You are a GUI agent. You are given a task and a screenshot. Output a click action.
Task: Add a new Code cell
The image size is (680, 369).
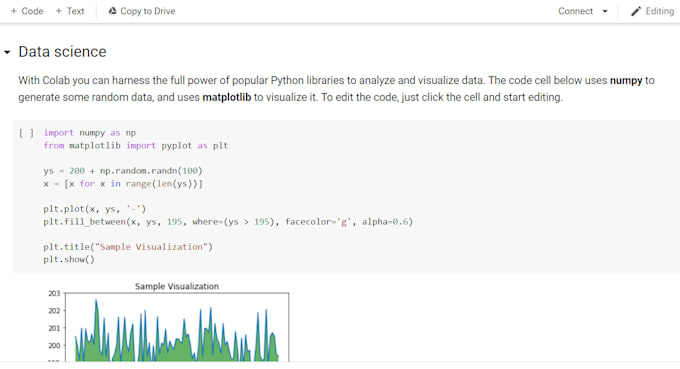pyautogui.click(x=26, y=11)
